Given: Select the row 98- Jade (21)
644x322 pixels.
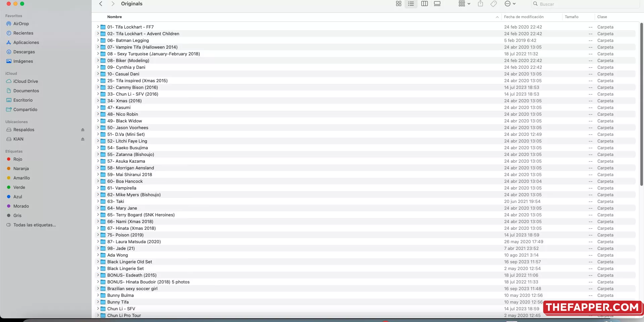Looking at the screenshot, I should click(x=366, y=249).
